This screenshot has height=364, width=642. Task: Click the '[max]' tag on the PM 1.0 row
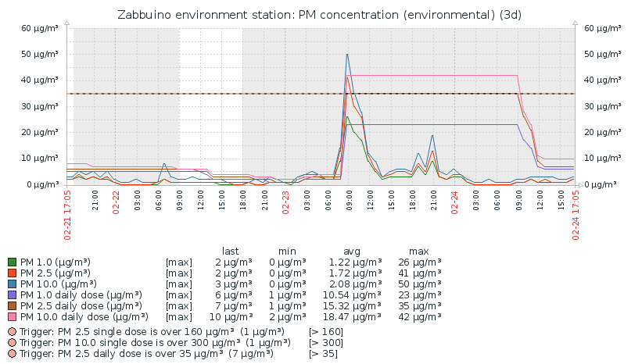[179, 262]
